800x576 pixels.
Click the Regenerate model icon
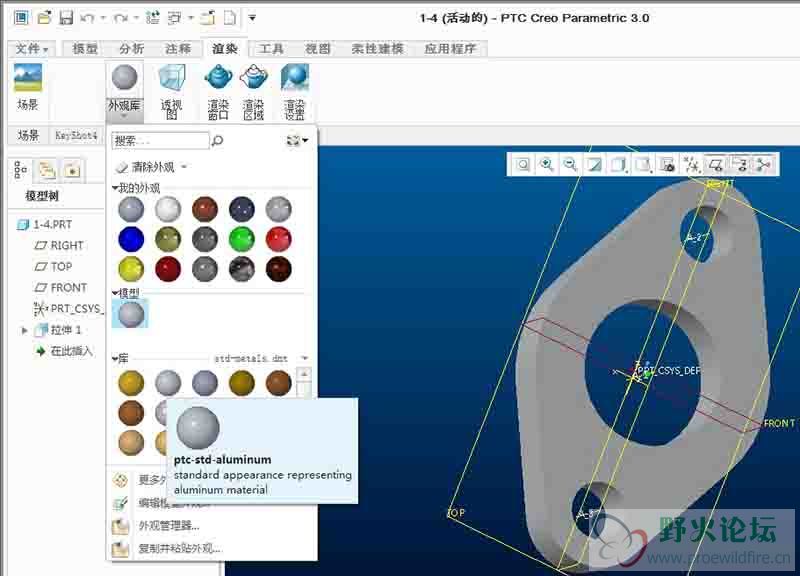click(x=153, y=18)
